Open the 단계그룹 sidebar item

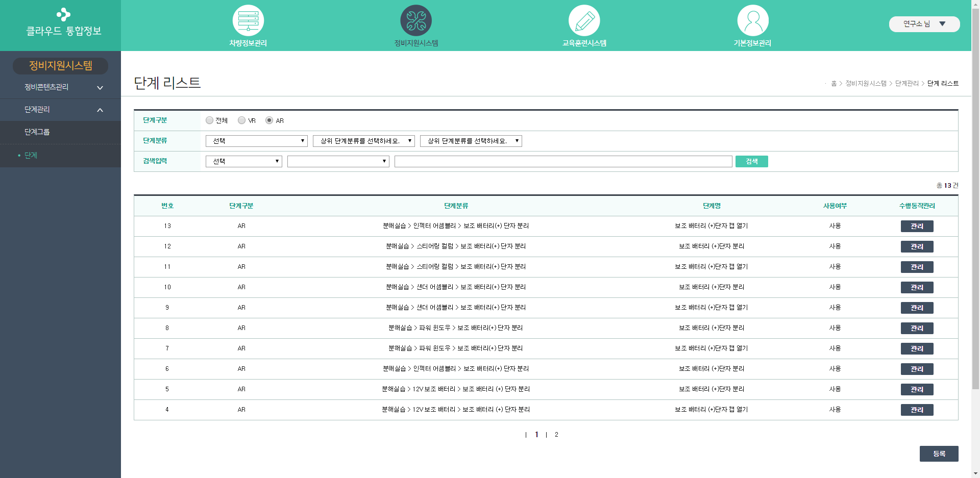[60, 132]
